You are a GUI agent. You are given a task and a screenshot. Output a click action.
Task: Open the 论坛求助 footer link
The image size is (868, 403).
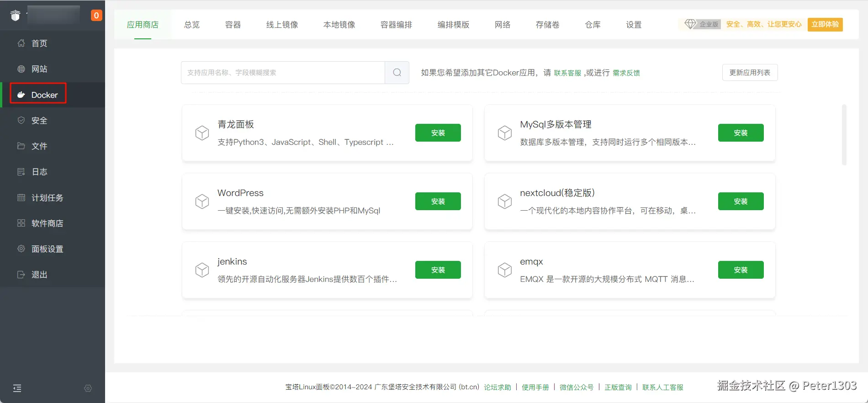tap(498, 387)
